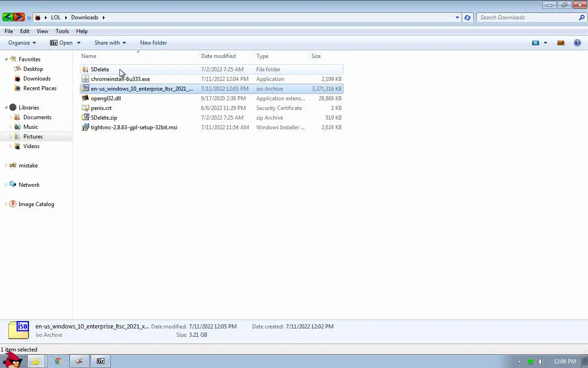
Task: Select the .crt security certificate file icon
Action: tap(85, 108)
